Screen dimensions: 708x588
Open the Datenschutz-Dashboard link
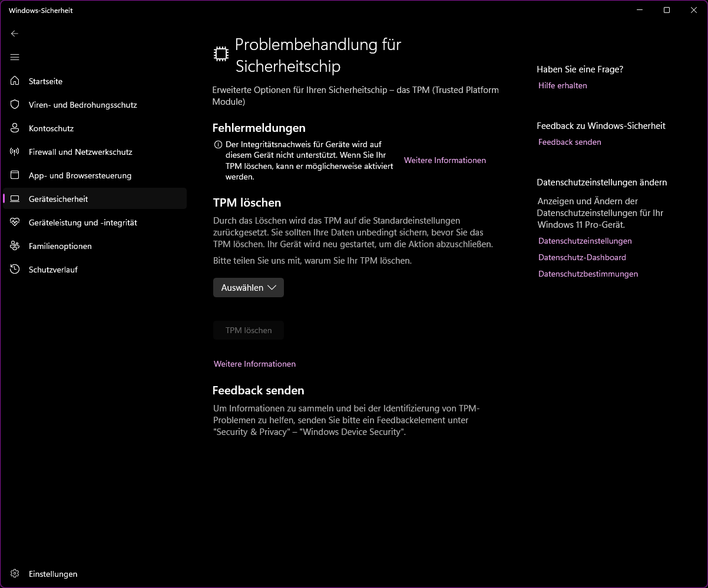(582, 257)
